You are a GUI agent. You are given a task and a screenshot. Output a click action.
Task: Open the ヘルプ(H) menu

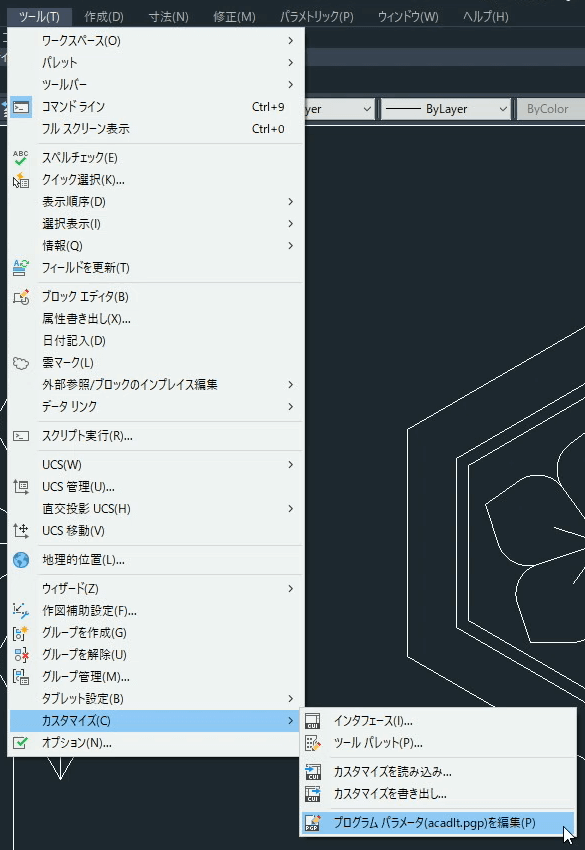[x=486, y=16]
